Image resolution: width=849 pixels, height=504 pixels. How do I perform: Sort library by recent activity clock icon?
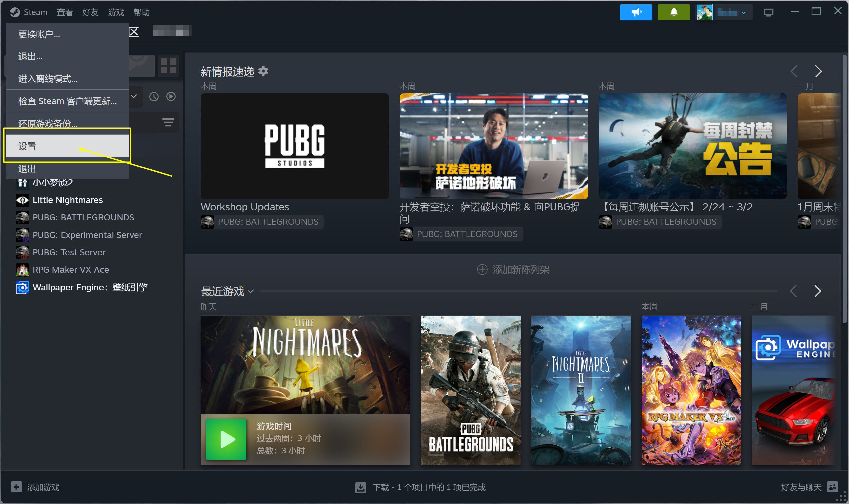(154, 97)
